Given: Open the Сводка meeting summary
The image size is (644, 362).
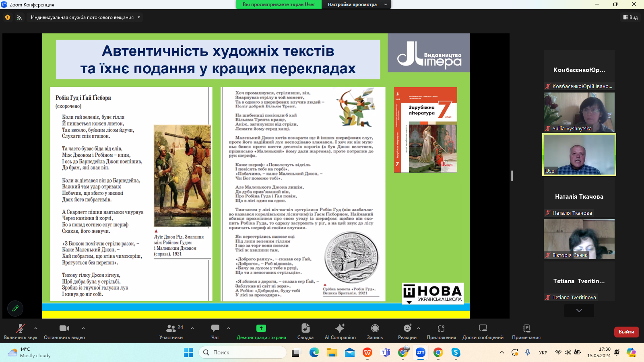Looking at the screenshot, I should (305, 331).
